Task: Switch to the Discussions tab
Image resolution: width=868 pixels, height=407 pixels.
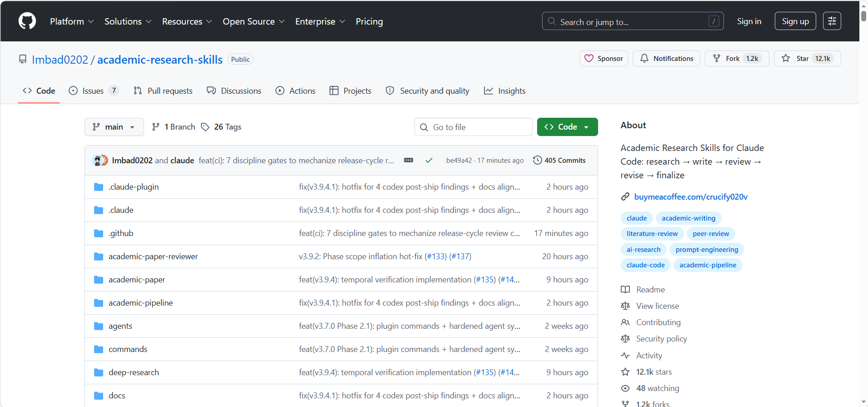Action: pos(234,91)
